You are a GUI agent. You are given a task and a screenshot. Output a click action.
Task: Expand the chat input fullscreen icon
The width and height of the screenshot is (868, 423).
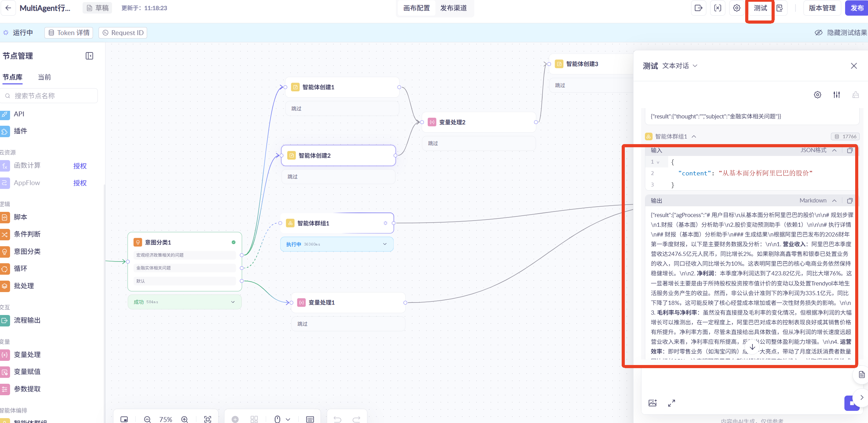(672, 403)
